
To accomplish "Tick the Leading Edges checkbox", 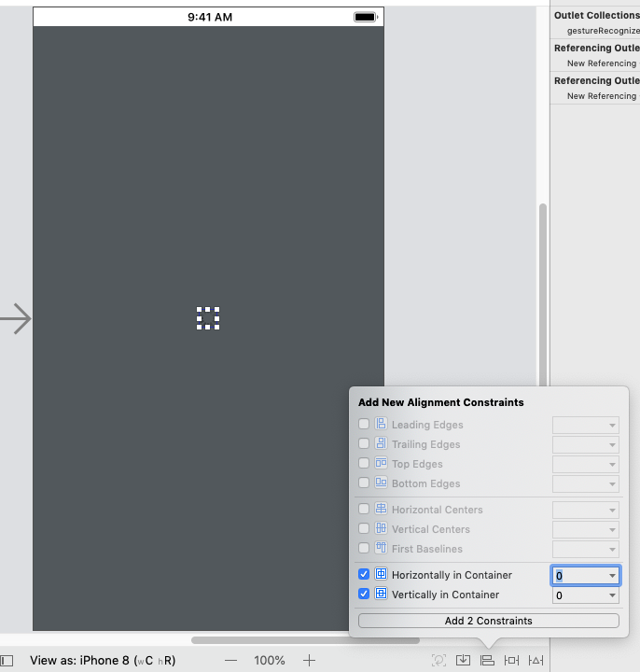I will (364, 425).
